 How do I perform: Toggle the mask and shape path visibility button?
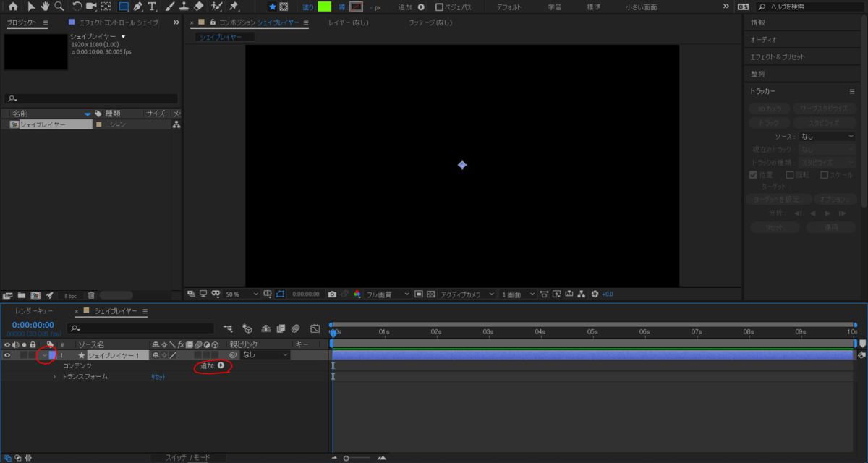click(279, 294)
